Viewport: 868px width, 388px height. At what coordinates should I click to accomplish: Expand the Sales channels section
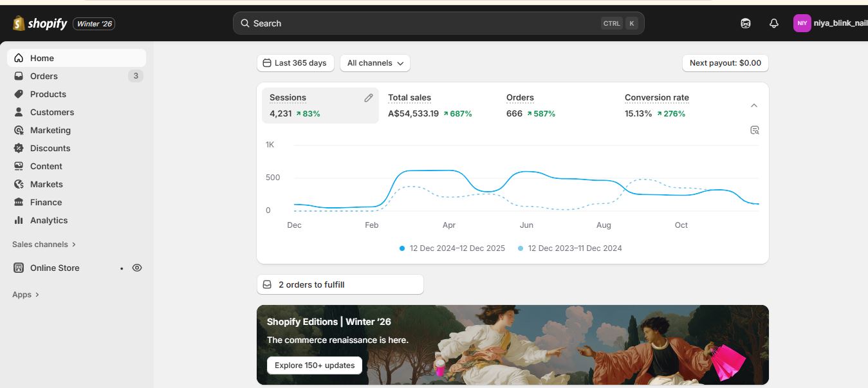point(44,245)
